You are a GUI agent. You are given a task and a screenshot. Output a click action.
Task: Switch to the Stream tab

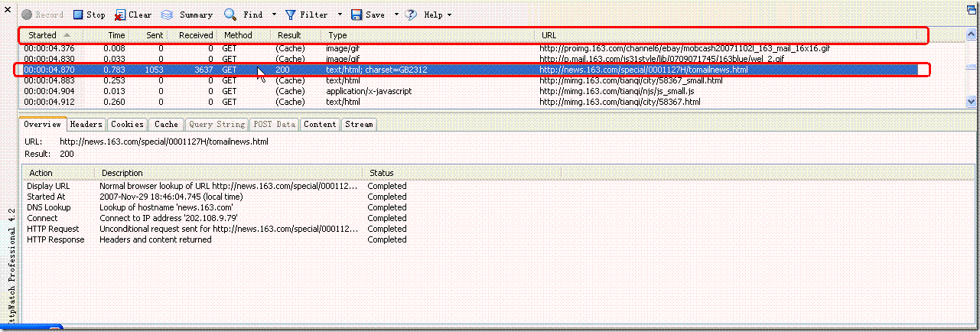coord(359,124)
